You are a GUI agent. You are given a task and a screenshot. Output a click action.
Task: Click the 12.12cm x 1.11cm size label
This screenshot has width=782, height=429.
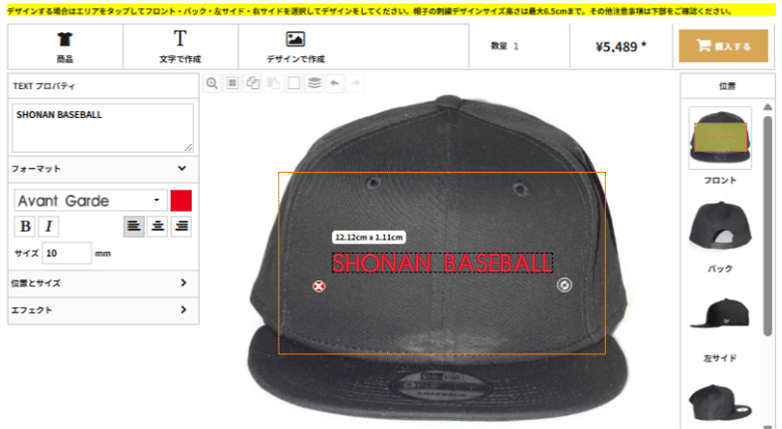369,237
